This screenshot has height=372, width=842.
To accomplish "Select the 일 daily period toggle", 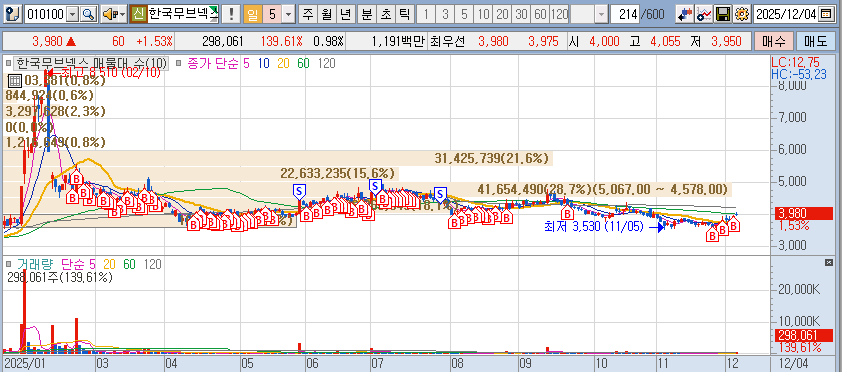I will (252, 14).
